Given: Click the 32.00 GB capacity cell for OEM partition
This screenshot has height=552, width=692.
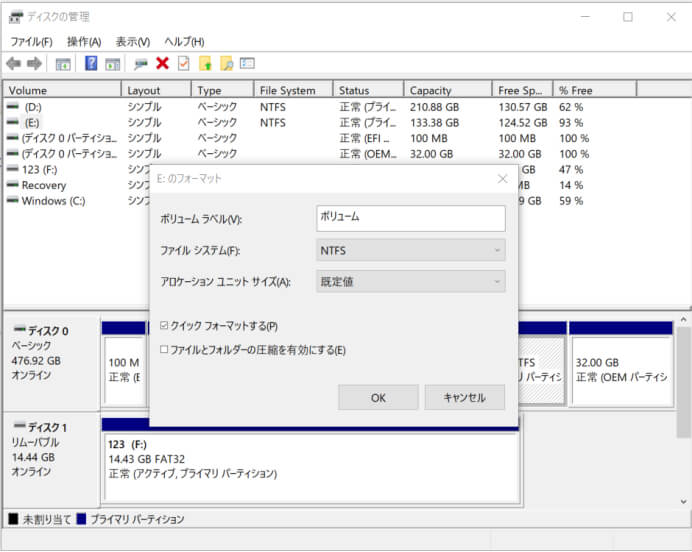Looking at the screenshot, I should pos(432,154).
